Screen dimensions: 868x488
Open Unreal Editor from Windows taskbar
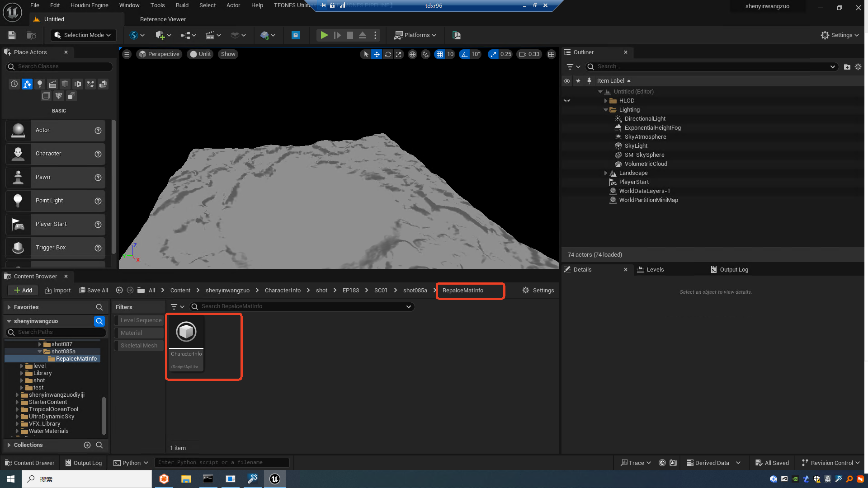pos(275,479)
